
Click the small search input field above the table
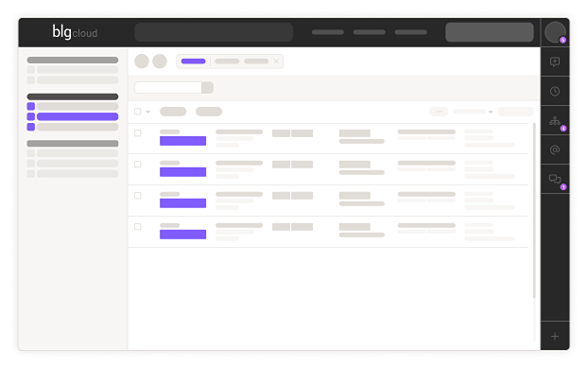point(168,87)
